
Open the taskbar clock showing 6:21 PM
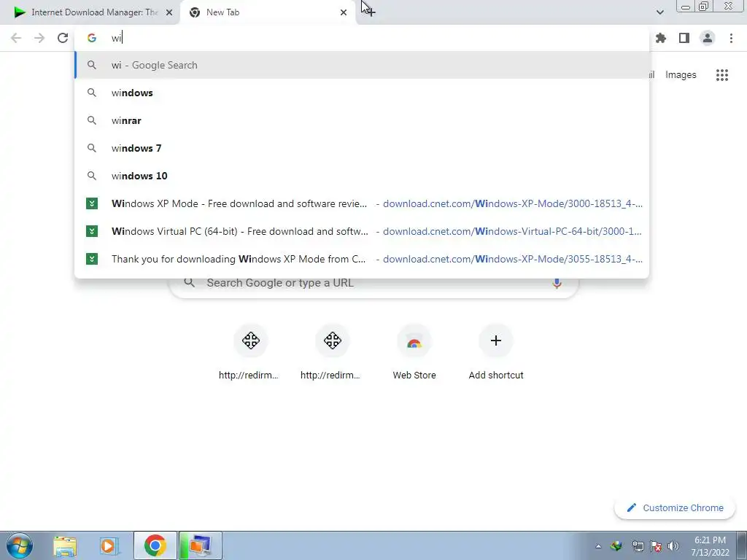710,546
